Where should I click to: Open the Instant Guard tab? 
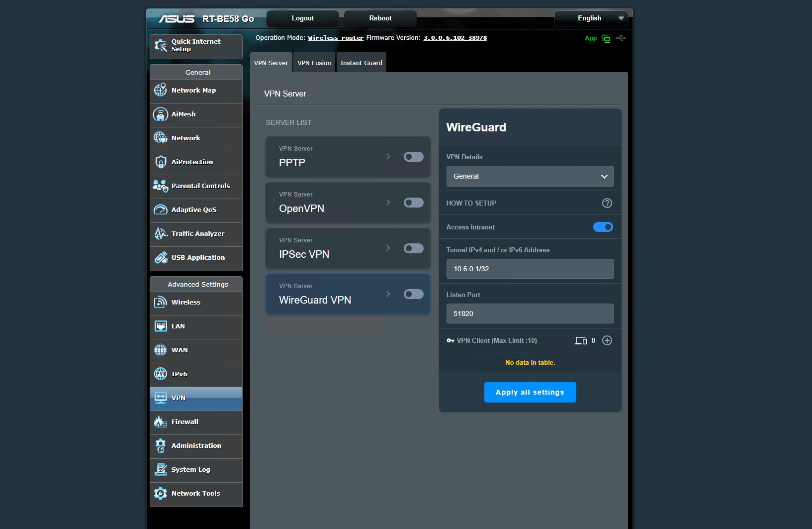point(361,63)
